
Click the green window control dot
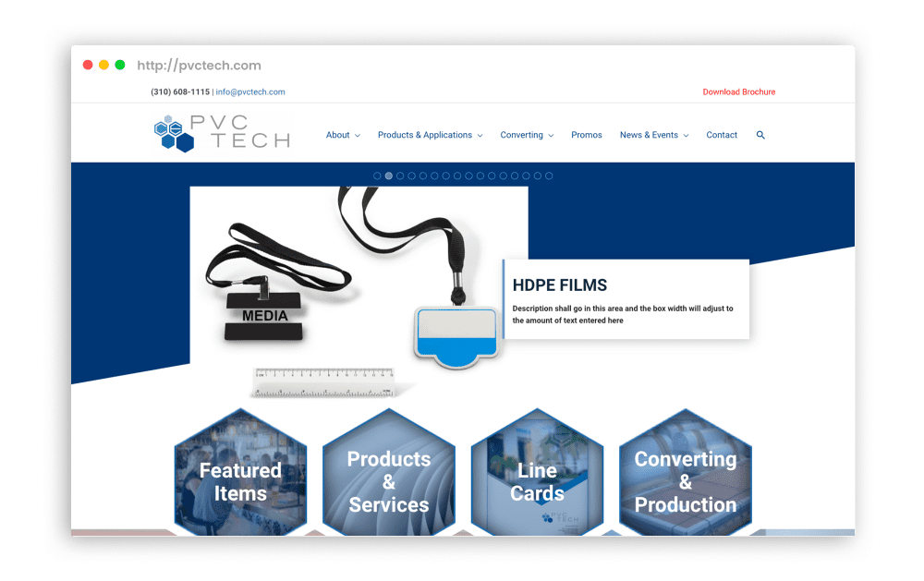coord(119,65)
